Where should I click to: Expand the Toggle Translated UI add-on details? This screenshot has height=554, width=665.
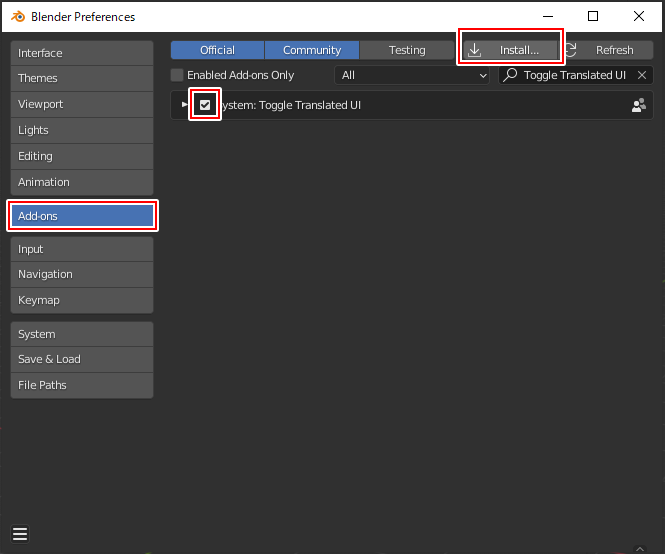click(184, 105)
